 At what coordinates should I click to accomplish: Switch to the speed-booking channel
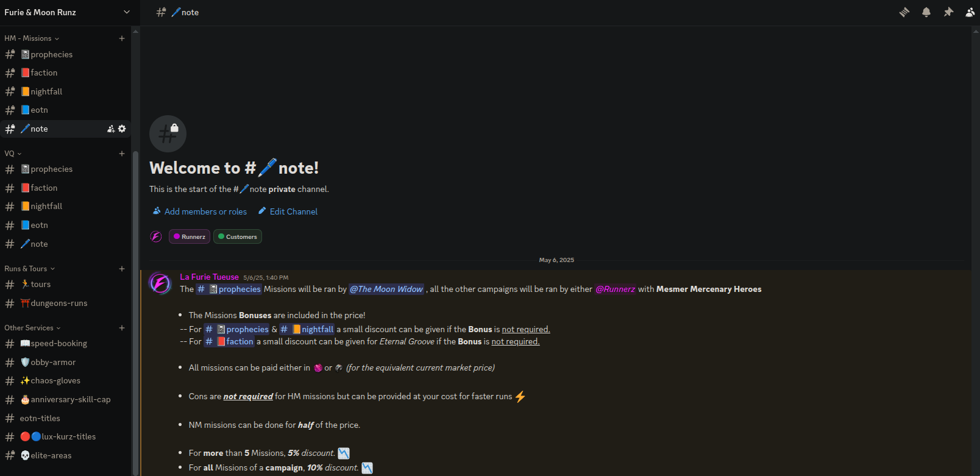59,344
